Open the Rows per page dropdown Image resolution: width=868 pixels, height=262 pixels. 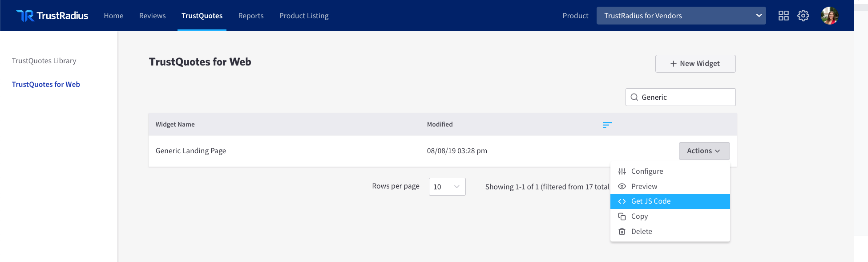tap(447, 187)
